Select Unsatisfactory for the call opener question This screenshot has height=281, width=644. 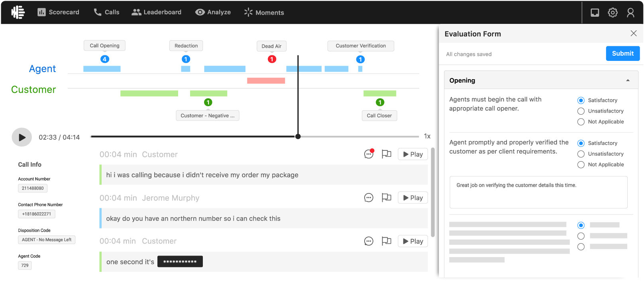click(581, 111)
